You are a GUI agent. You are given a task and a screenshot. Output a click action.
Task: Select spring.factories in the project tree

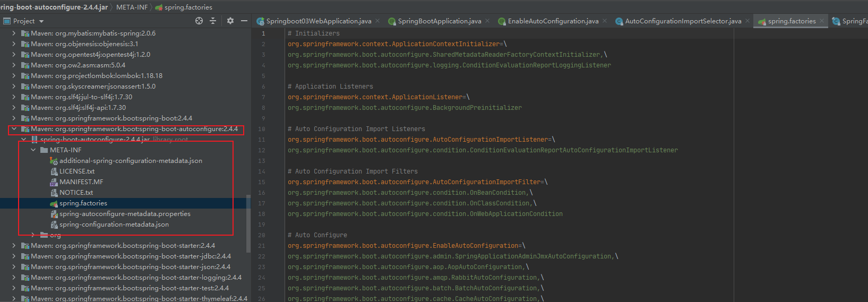tap(83, 203)
